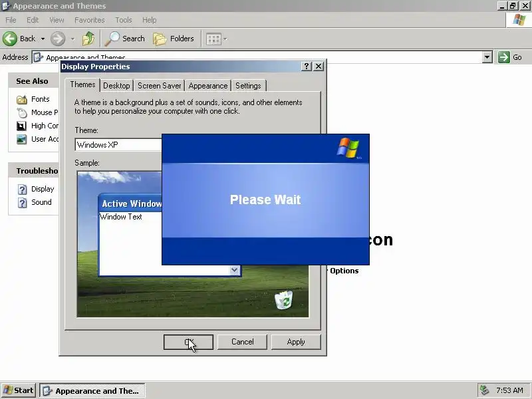Click the High Contrast icon
The width and height of the screenshot is (532, 399).
[21, 126]
